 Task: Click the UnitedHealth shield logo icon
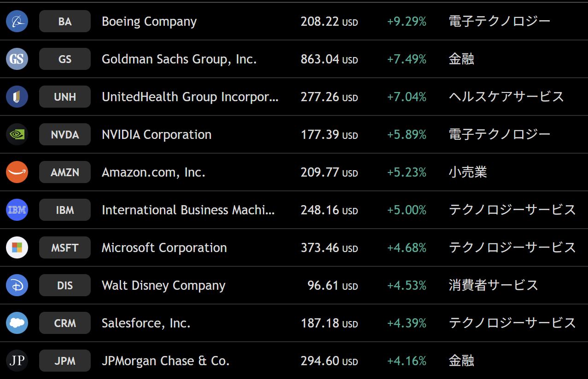coord(17,97)
